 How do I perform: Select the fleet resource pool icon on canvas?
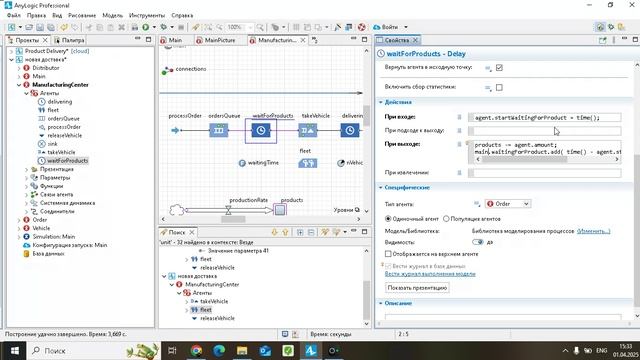tap(307, 163)
